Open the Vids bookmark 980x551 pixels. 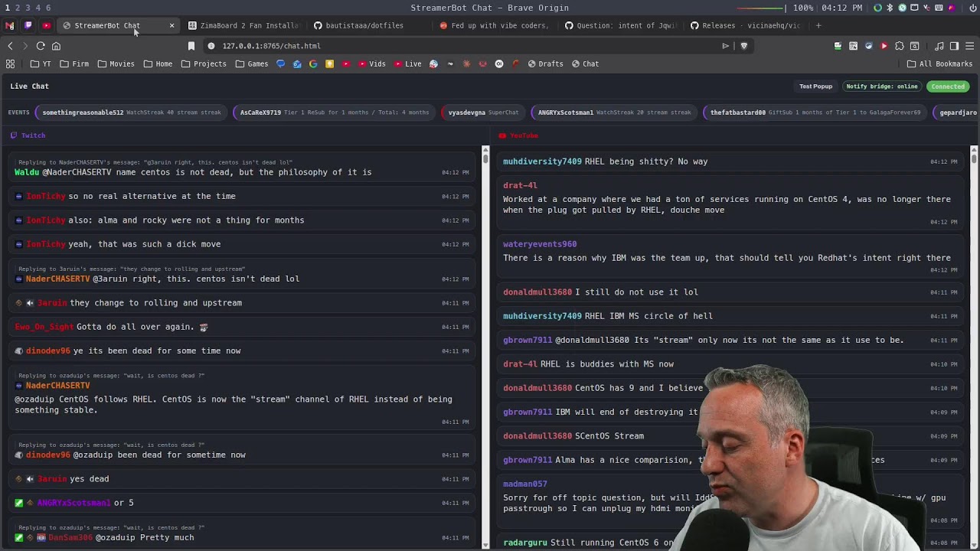point(371,64)
